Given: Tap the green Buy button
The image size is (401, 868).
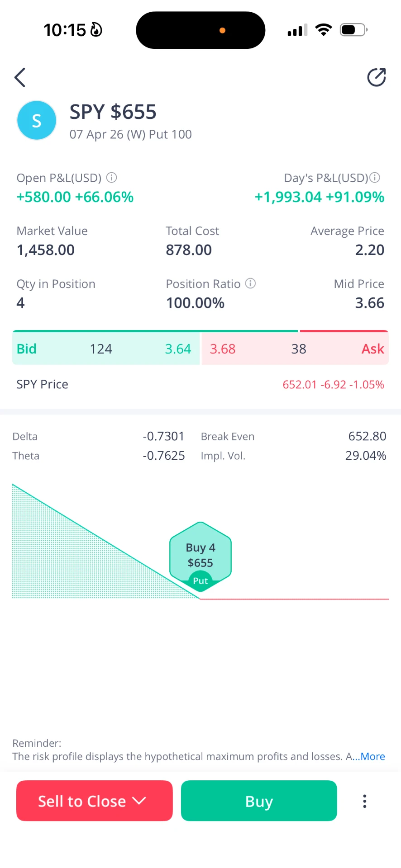Looking at the screenshot, I should point(259,801).
